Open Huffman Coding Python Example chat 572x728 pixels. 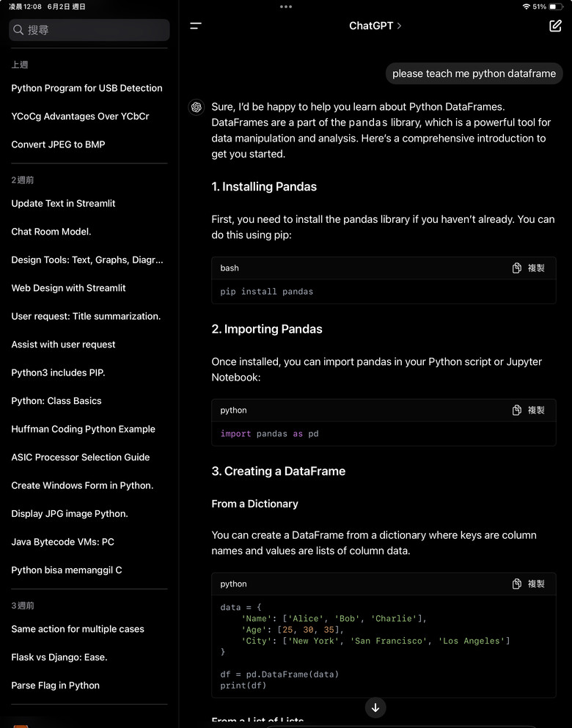coord(83,429)
